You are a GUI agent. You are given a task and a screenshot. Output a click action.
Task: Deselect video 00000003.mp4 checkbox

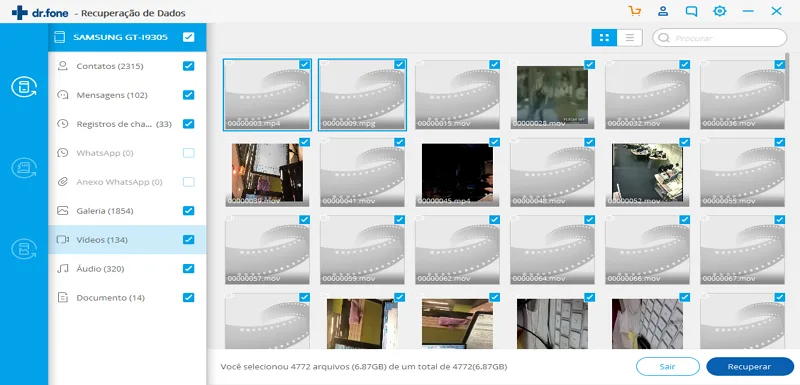305,64
